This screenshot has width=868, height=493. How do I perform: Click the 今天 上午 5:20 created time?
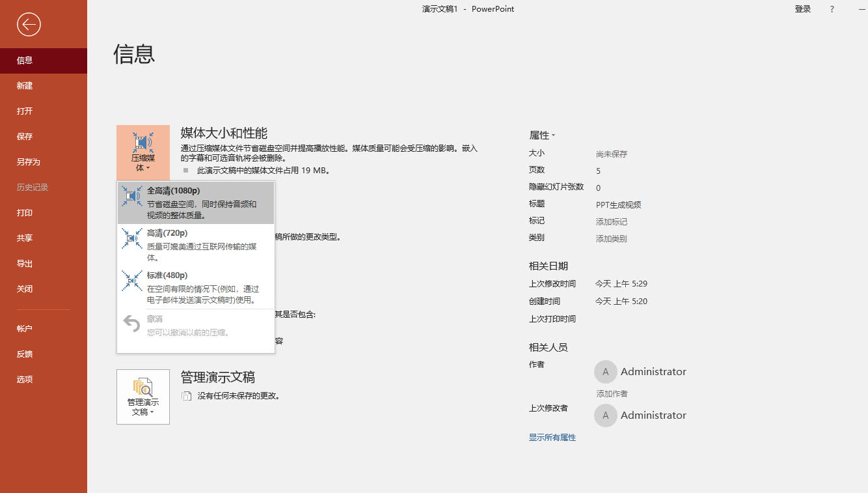(x=621, y=302)
